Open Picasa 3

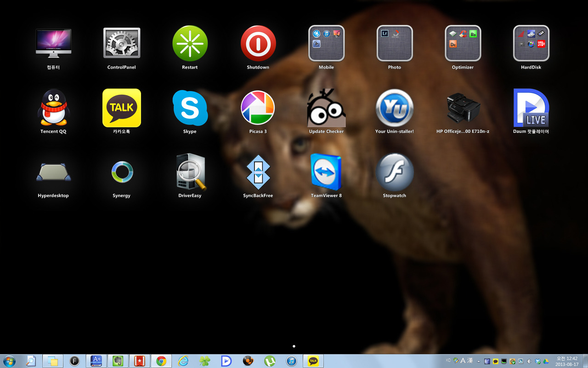(x=258, y=108)
